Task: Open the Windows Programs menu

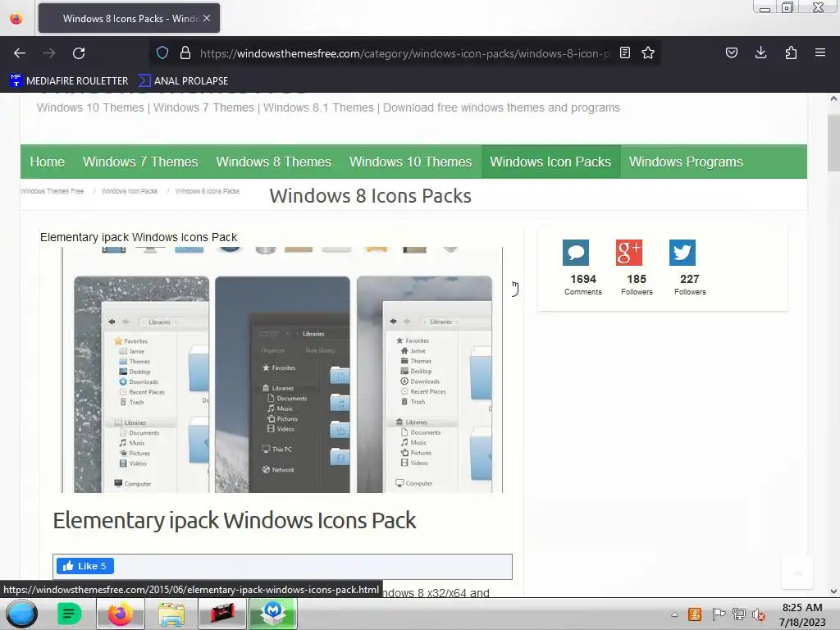Action: coord(686,162)
